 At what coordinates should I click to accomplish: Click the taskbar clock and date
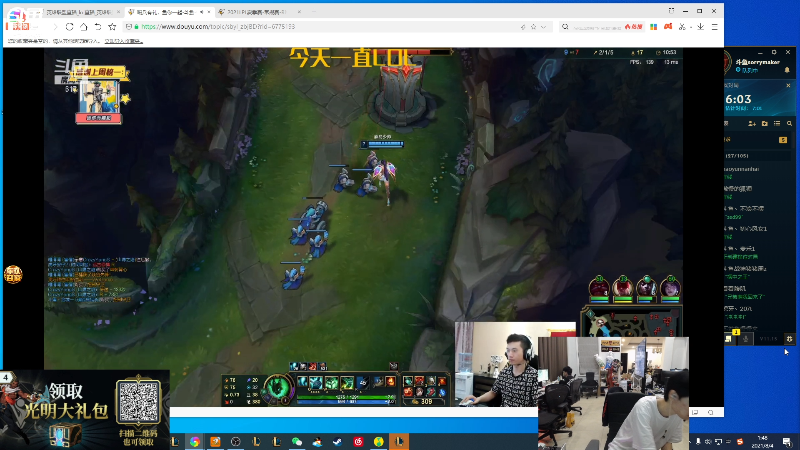[x=762, y=441]
